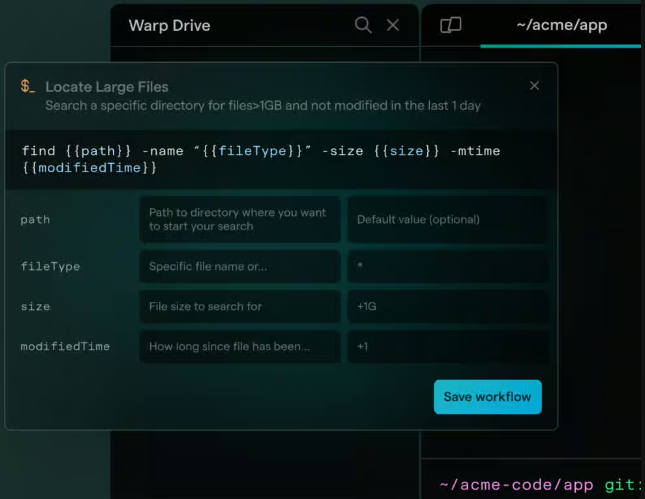Click the Save workflow button
645x499 pixels.
pyautogui.click(x=487, y=397)
